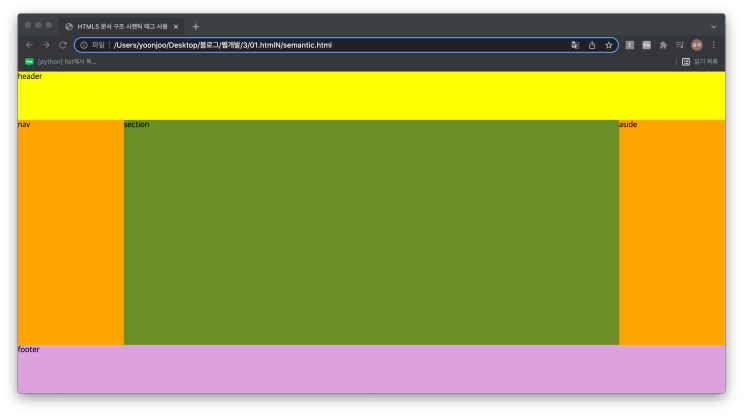Go forward to the next page

pos(46,45)
